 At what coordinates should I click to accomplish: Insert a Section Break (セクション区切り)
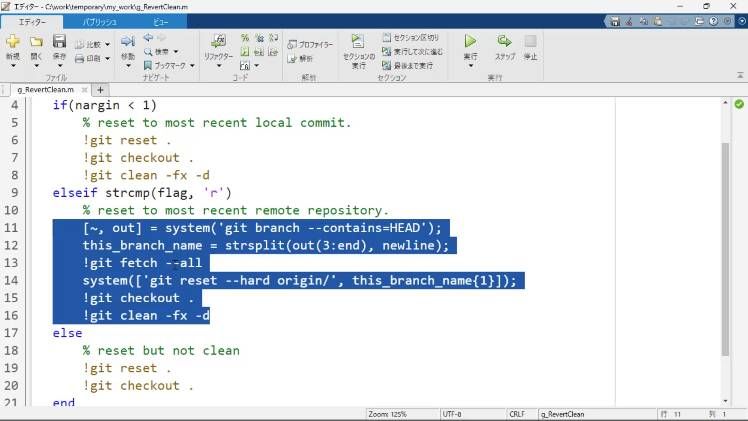point(410,37)
